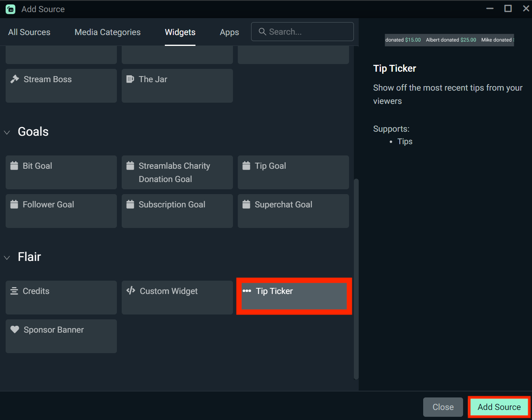Click the Streamlabs logo in the title bar
Viewport: 532px width, 420px height.
point(10,8)
